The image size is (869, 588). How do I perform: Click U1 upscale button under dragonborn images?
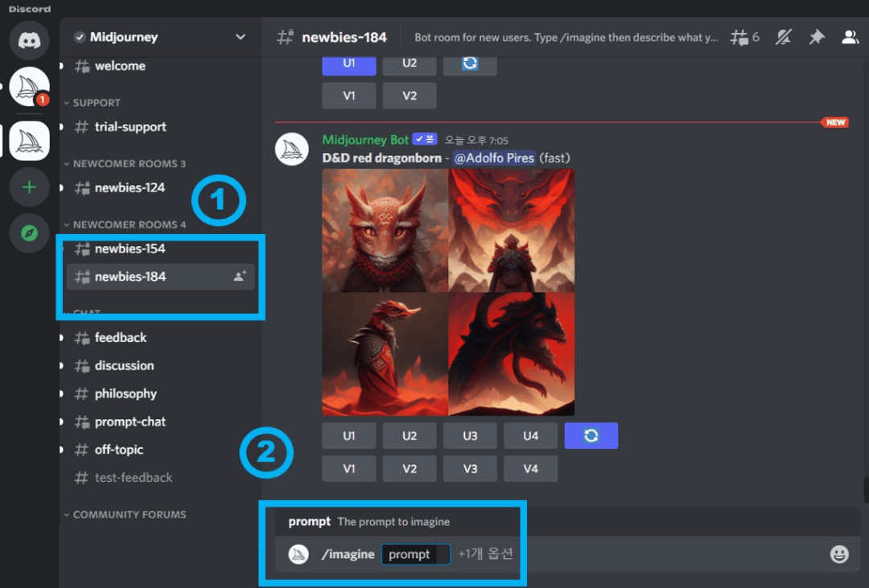coord(348,436)
